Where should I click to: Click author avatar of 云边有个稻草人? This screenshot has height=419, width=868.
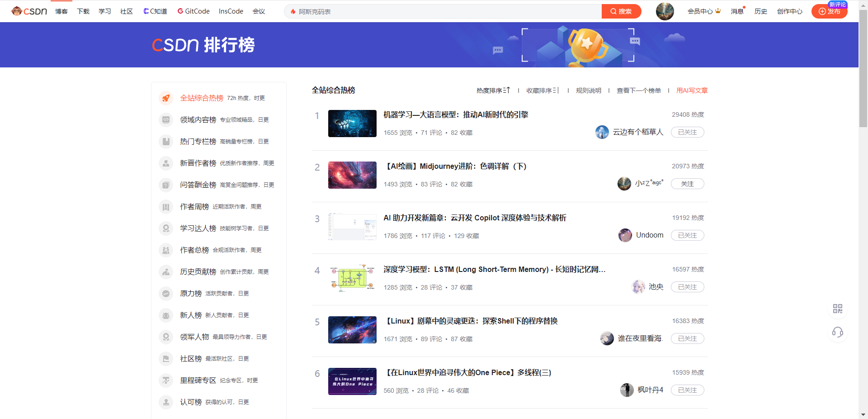coord(602,132)
